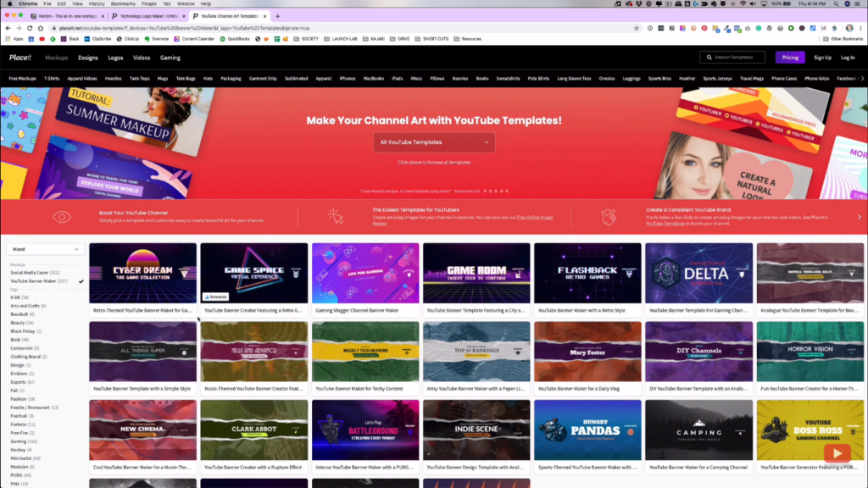
Task: Click the Pinterest extension icon
Action: pos(704,28)
